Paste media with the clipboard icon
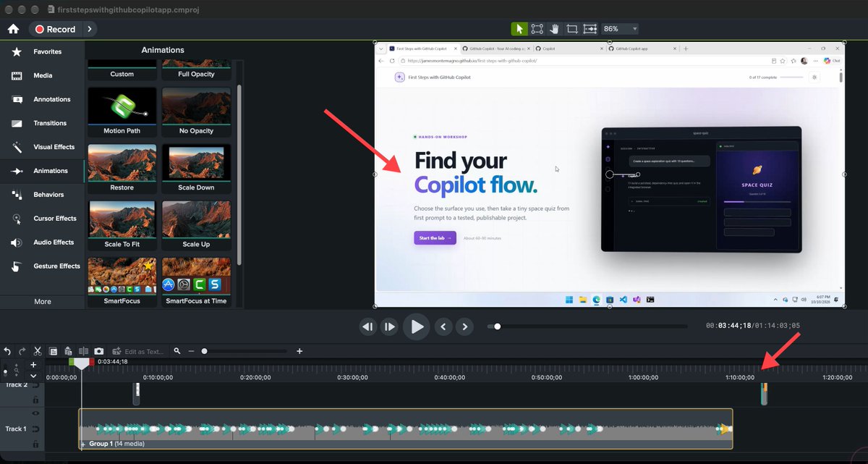The width and height of the screenshot is (868, 464). (x=68, y=351)
